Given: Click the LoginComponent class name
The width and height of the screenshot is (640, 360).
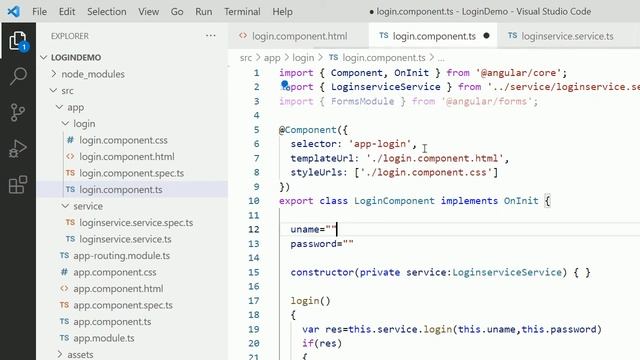Looking at the screenshot, I should pos(394,201).
